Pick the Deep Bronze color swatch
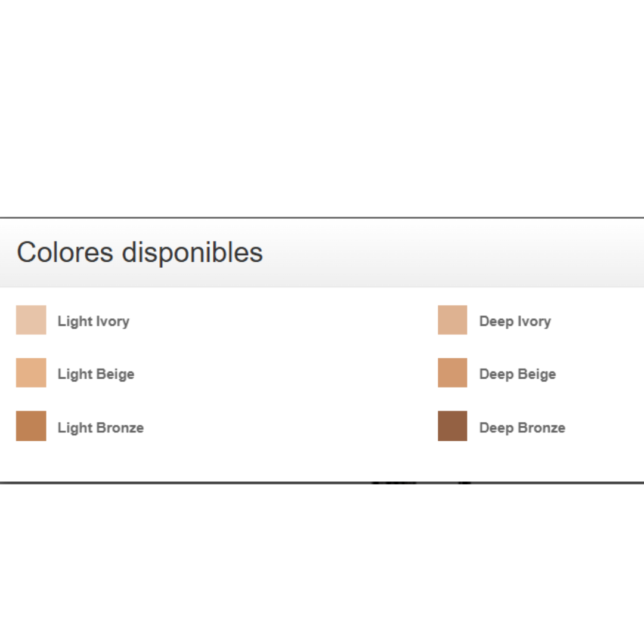Image resolution: width=644 pixels, height=644 pixels. (x=452, y=426)
